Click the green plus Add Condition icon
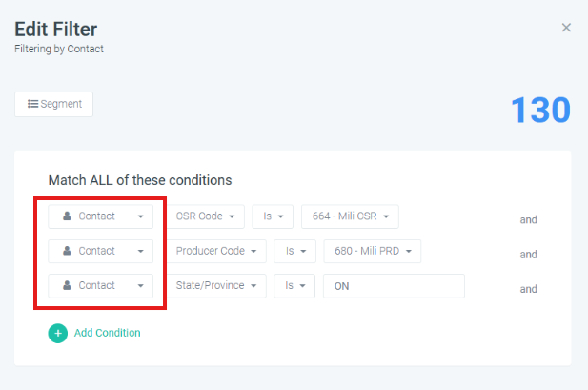Screen dimensions: 588x390 58,334
